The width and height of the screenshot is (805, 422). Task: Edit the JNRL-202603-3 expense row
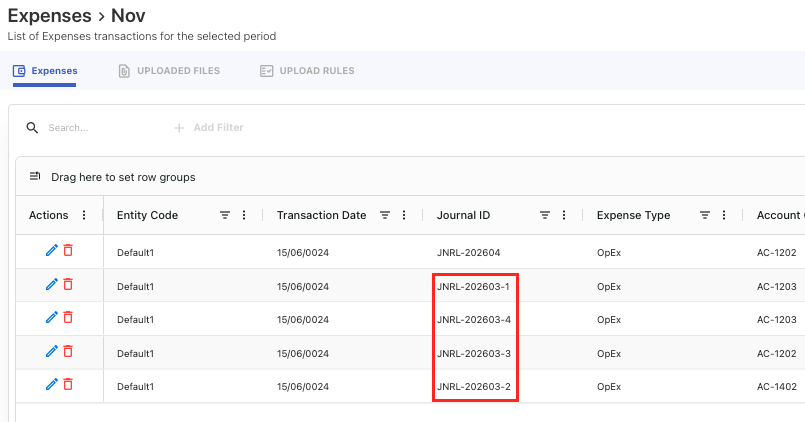pyautogui.click(x=52, y=351)
